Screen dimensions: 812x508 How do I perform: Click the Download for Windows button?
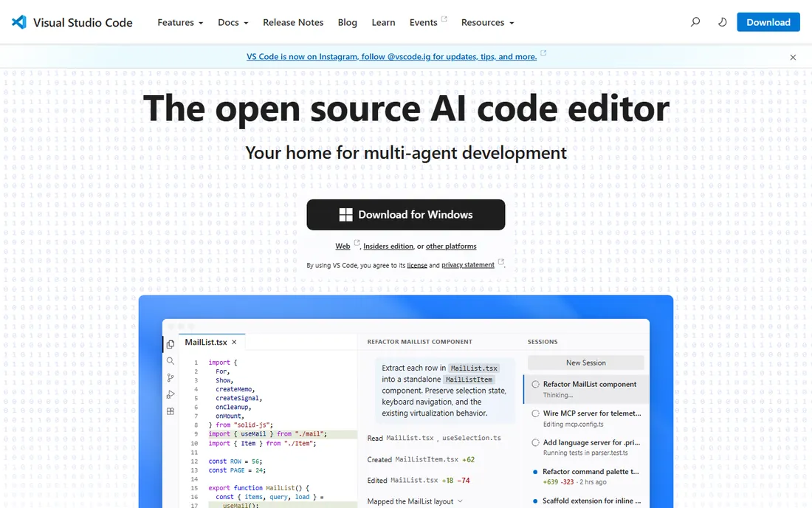(405, 214)
